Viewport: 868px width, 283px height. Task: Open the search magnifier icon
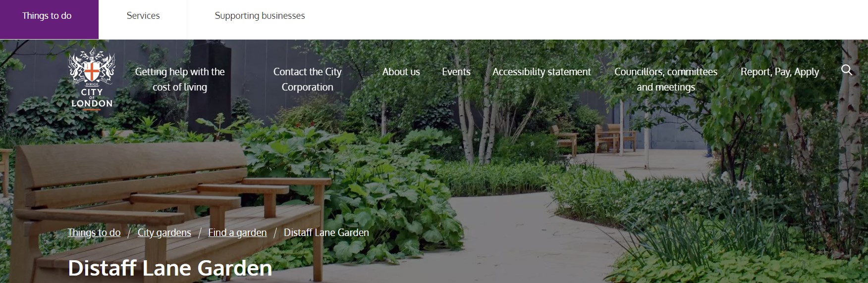[847, 70]
